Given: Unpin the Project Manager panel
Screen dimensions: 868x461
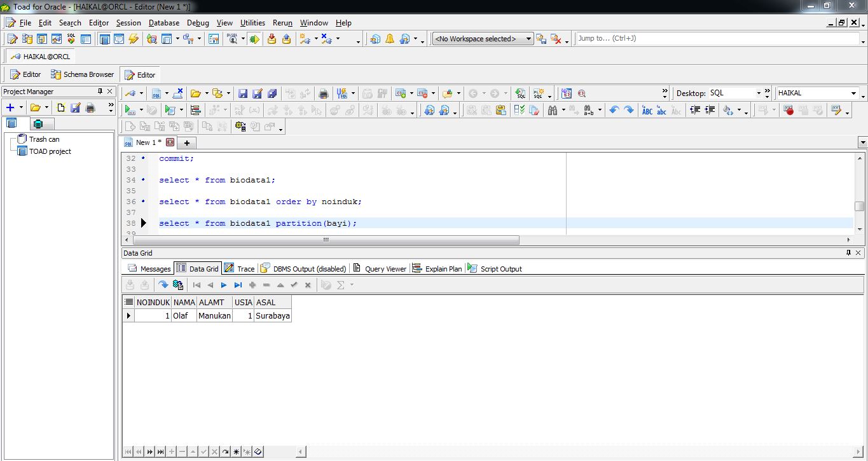Looking at the screenshot, I should (100, 90).
